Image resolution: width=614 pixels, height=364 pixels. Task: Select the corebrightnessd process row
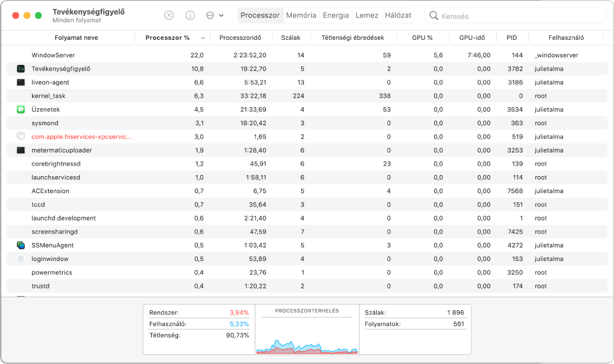tap(307, 164)
